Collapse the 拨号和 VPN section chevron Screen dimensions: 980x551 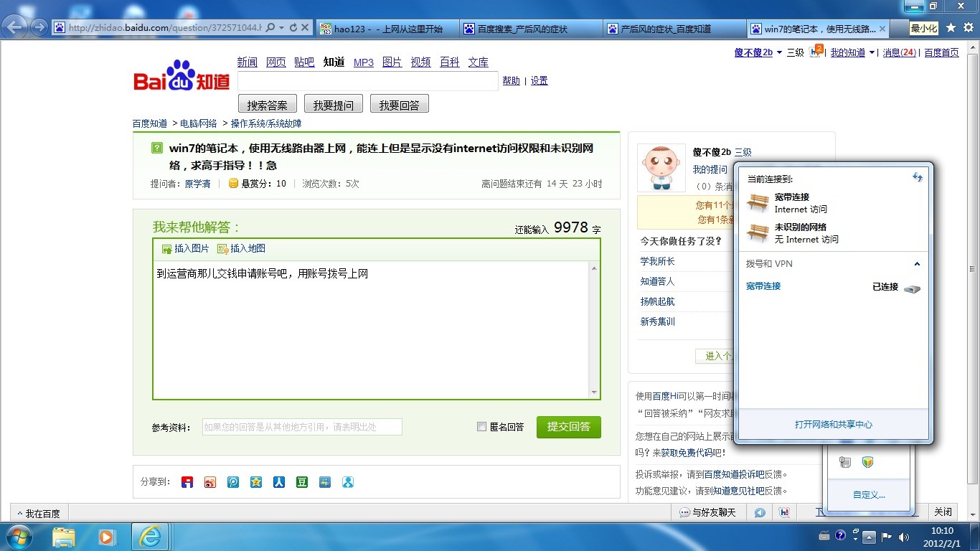point(917,264)
